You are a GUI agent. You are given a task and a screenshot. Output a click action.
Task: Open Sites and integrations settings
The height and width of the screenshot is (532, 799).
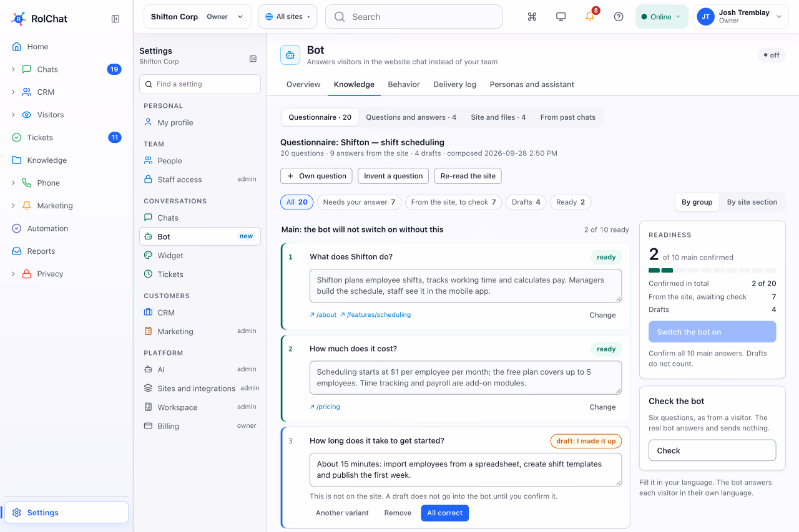tap(200, 389)
